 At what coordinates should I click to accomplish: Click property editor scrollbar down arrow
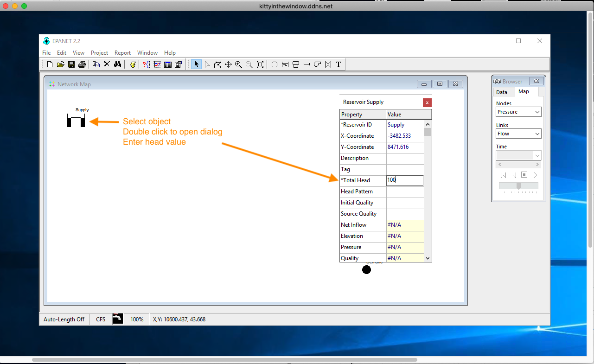(428, 258)
